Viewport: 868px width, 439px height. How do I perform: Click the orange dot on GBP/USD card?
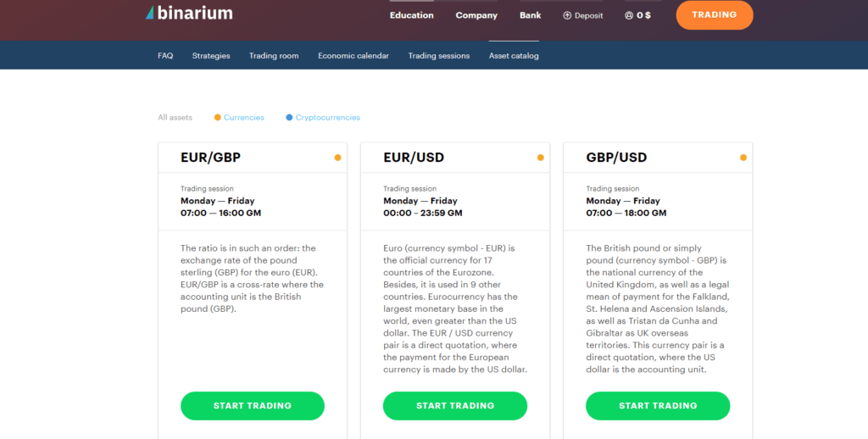743,158
